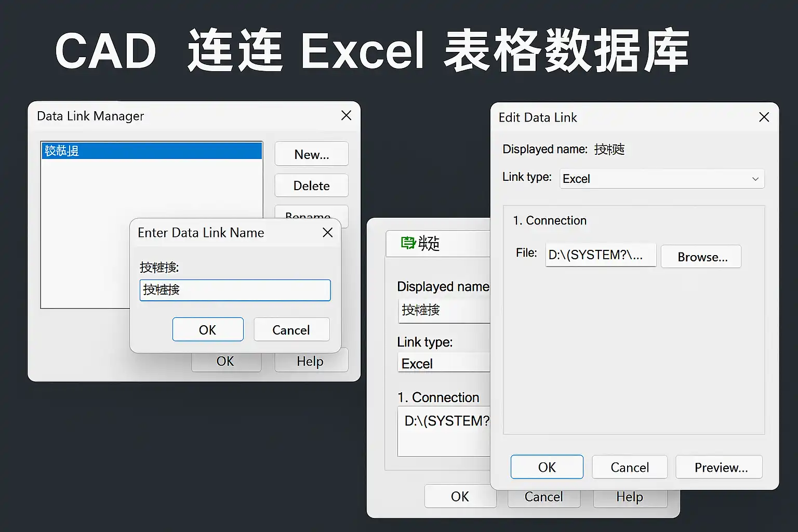Screen dimensions: 798x532
Task: Click the data link name input field
Action: (x=235, y=290)
